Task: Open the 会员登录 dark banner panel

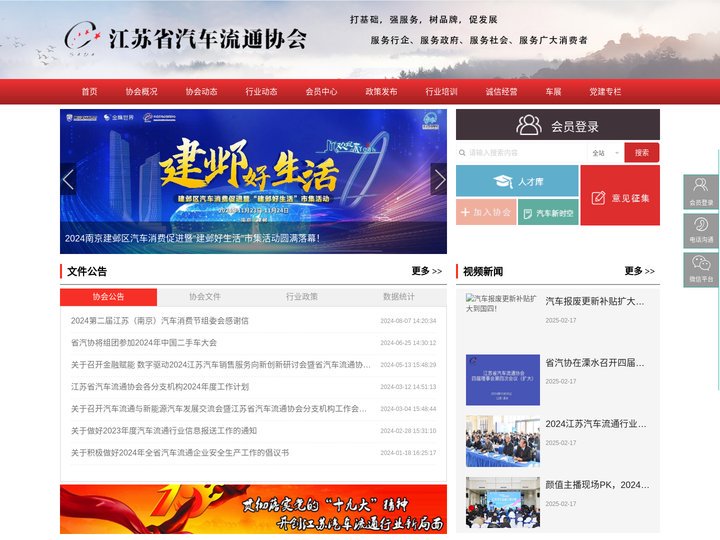Action: click(558, 124)
